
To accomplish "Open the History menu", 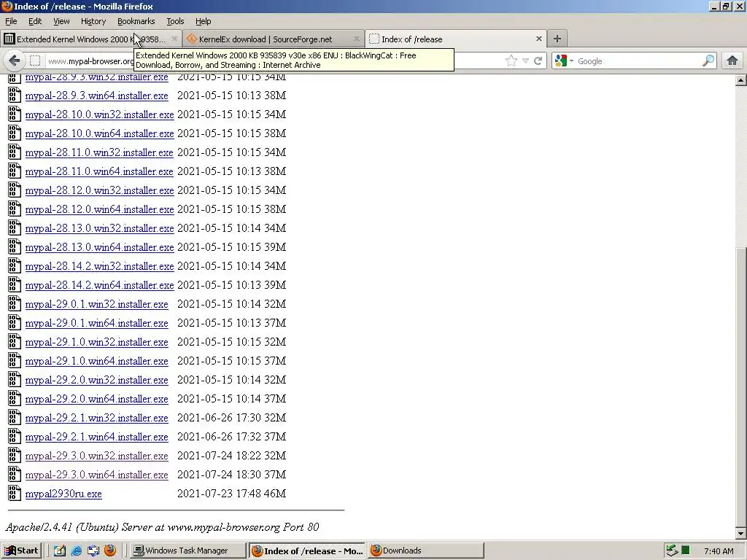I will pos(93,21).
